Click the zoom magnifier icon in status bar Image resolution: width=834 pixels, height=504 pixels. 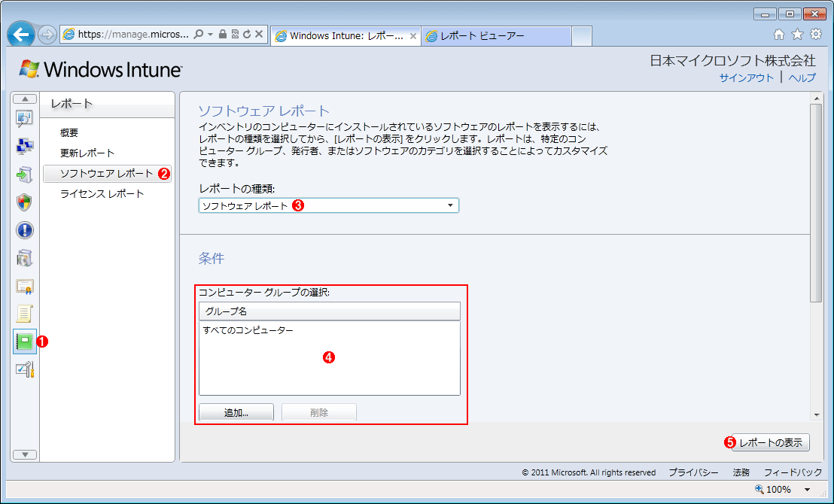pos(759,489)
